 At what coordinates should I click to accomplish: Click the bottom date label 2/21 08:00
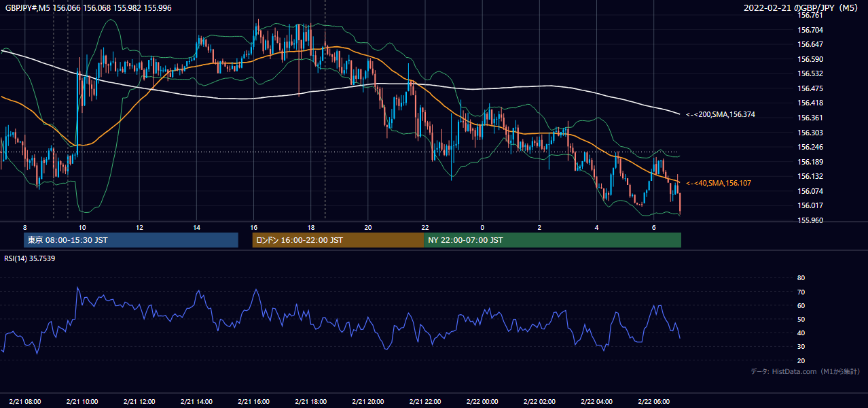24,401
